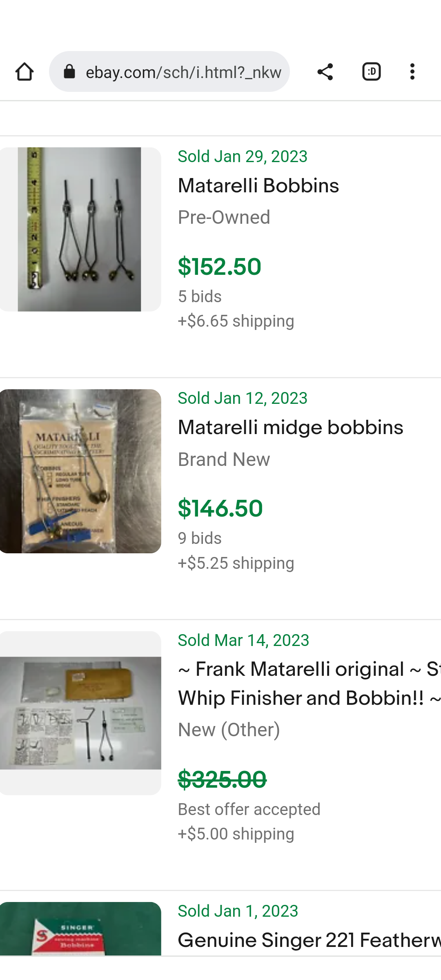This screenshot has width=441, height=980.
Task: Open the Matarelli midge bobbins listing title
Action: click(290, 428)
